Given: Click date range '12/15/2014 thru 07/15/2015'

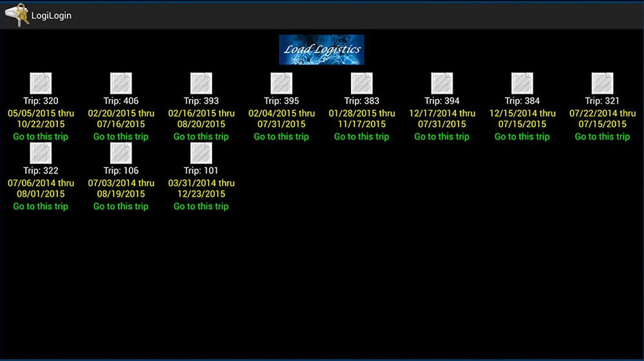Looking at the screenshot, I should click(522, 118).
